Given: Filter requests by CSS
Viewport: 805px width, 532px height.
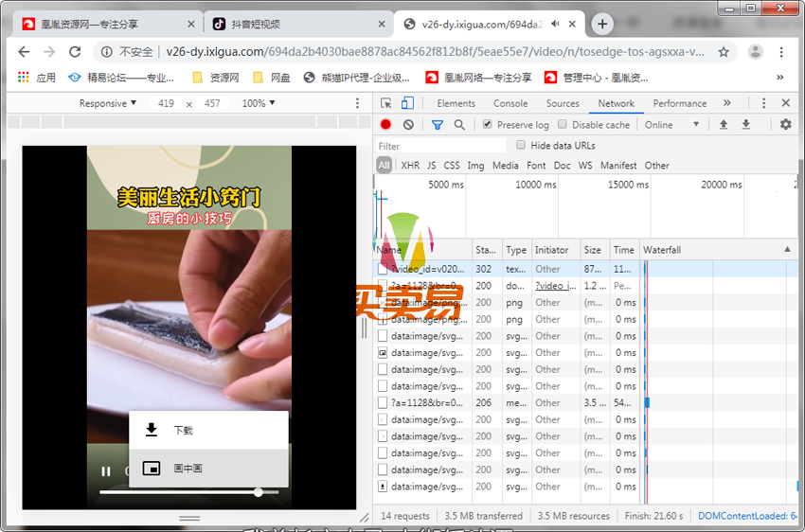Looking at the screenshot, I should pyautogui.click(x=452, y=166).
